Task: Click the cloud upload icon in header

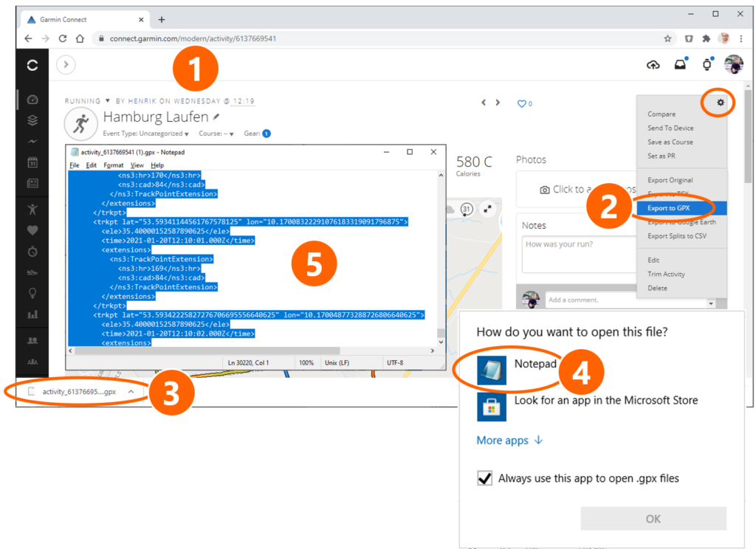Action: coord(653,65)
